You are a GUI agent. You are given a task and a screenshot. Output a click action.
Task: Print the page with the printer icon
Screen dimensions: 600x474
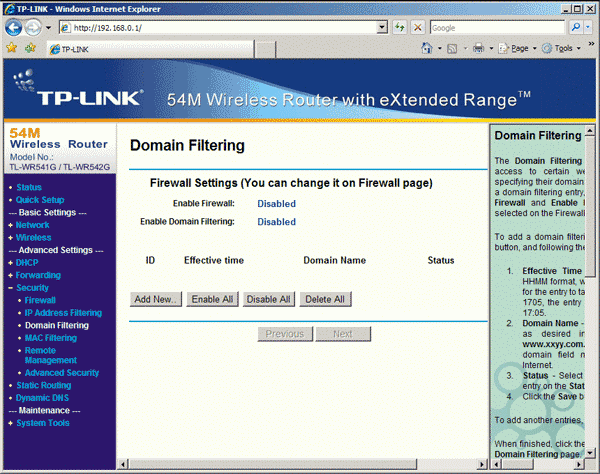pyautogui.click(x=478, y=48)
